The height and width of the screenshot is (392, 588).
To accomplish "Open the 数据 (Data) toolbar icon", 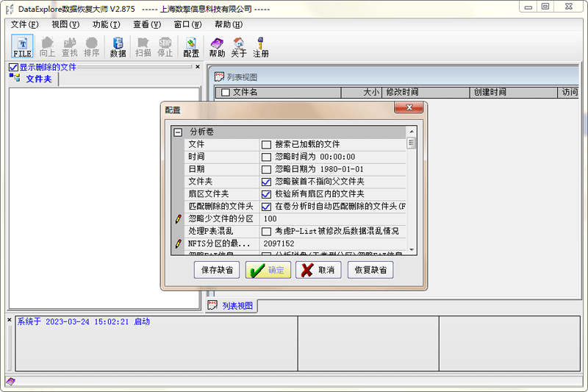I will pyautogui.click(x=118, y=46).
